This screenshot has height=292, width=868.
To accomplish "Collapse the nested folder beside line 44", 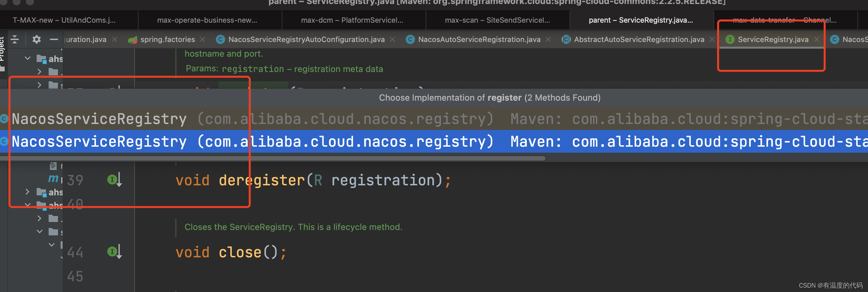I will pos(52,245).
